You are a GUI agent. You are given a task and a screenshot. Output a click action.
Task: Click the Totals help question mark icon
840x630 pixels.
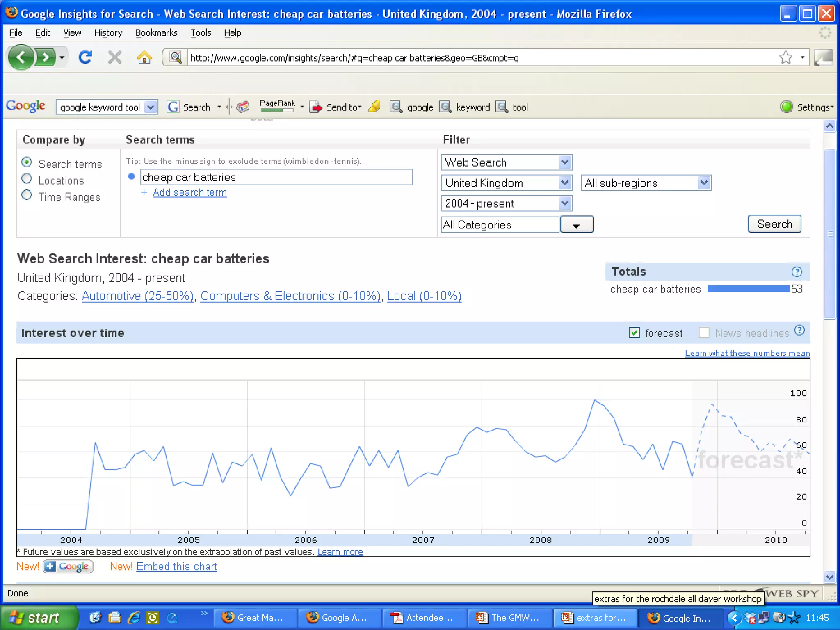(797, 272)
